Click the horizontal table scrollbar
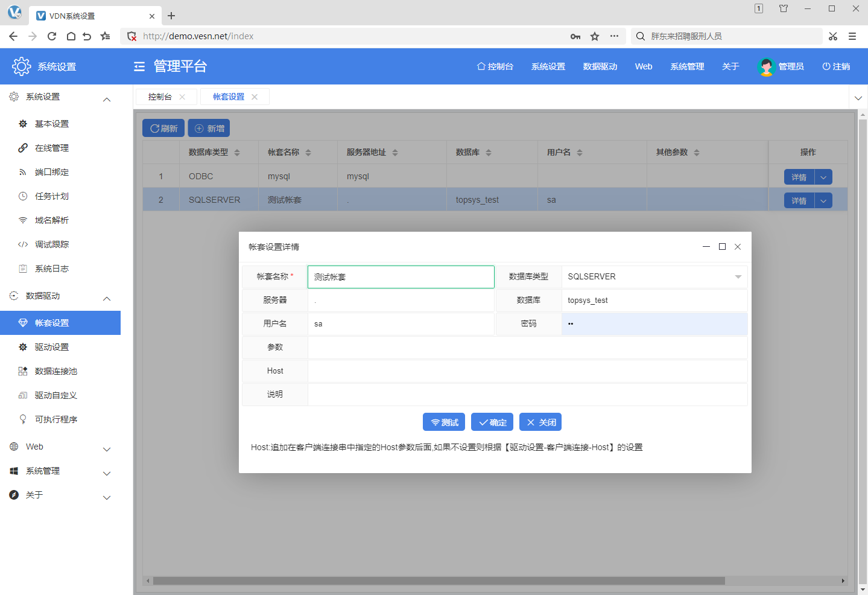 439,581
